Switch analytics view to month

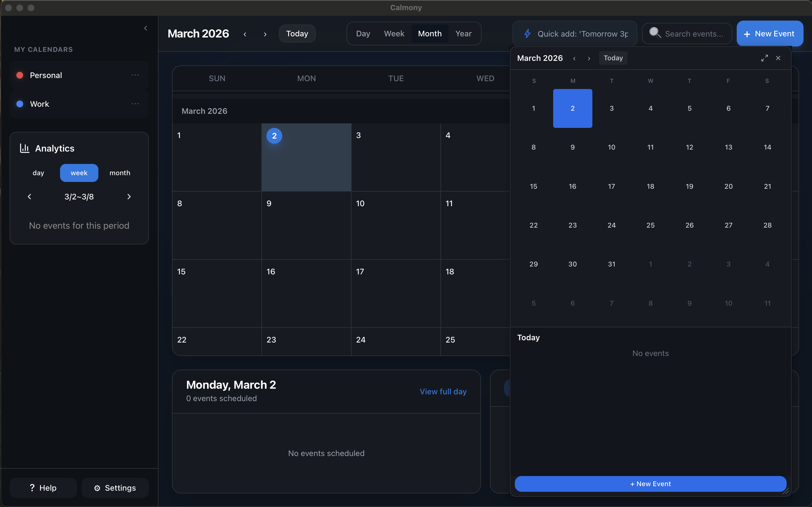click(120, 173)
